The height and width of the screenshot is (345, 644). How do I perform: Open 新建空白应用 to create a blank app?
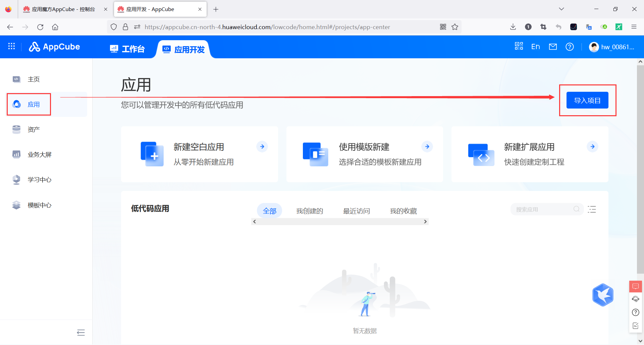[199, 154]
